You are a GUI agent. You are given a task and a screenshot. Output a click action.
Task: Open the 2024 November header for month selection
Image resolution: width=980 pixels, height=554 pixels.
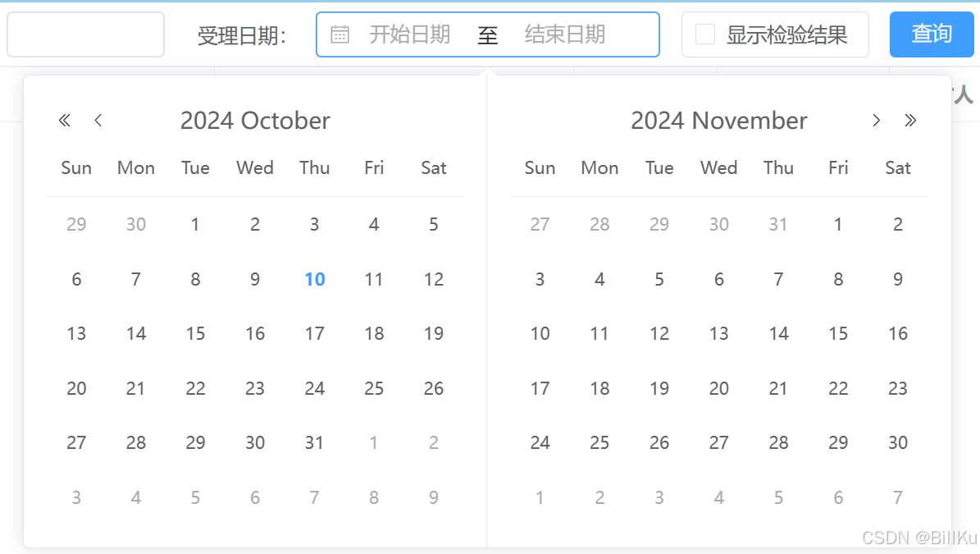pos(718,120)
